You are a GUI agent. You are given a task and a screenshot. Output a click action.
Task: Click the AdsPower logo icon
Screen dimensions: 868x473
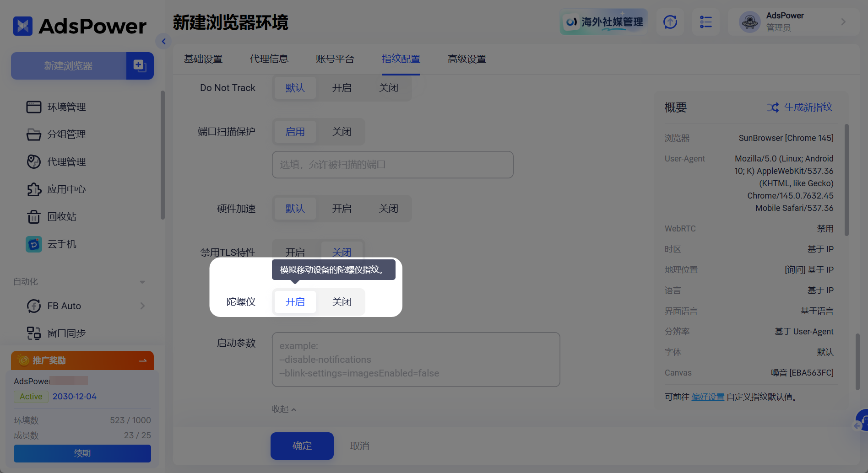tap(23, 26)
